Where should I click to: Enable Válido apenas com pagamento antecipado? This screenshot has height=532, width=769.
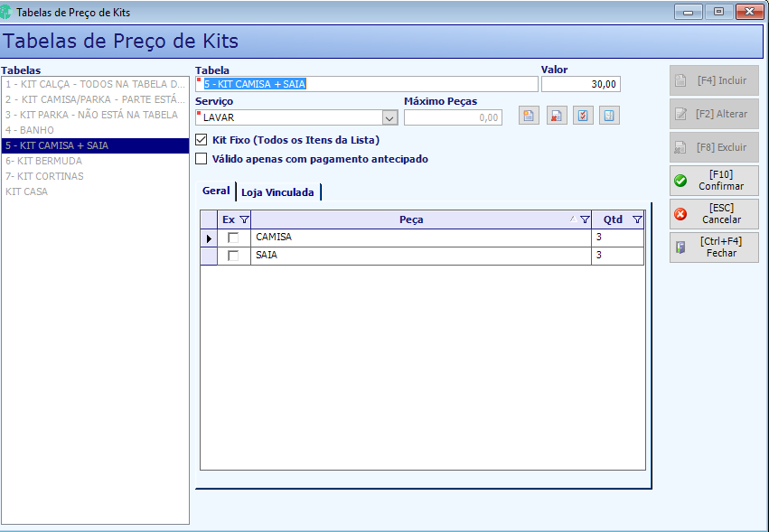coord(202,159)
